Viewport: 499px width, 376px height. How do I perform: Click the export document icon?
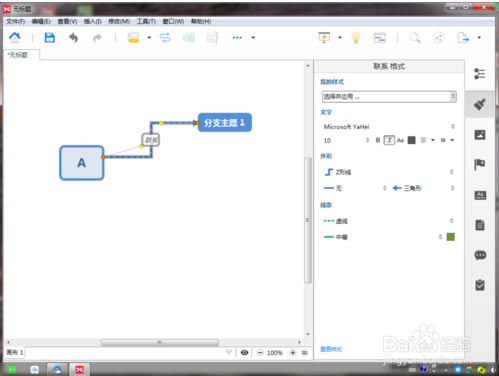[463, 37]
